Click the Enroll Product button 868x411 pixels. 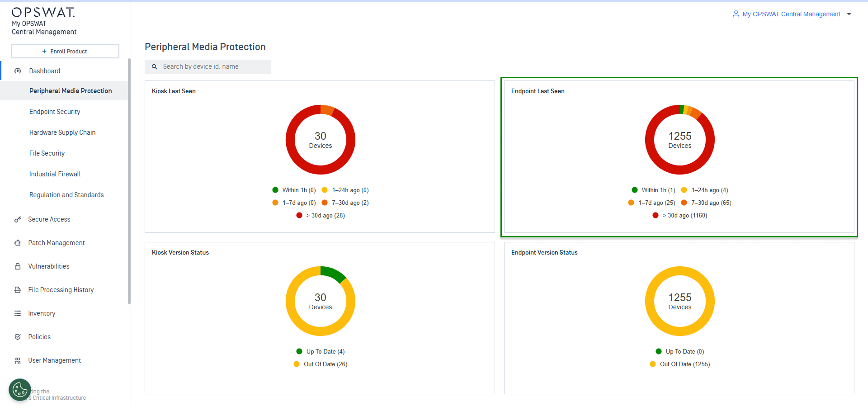tap(65, 52)
